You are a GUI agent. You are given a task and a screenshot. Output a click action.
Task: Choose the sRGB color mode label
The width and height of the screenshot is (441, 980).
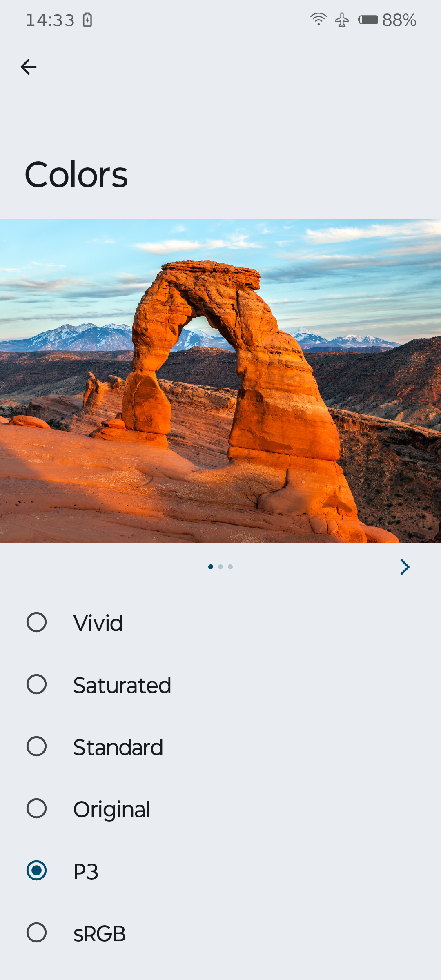[x=100, y=933]
